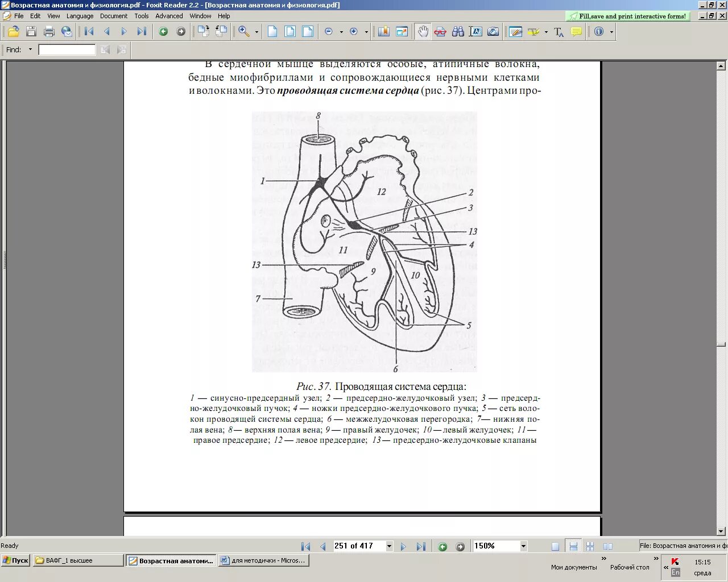Image resolution: width=728 pixels, height=582 pixels.
Task: Click the Zoom Out minus icon
Action: pos(329,32)
